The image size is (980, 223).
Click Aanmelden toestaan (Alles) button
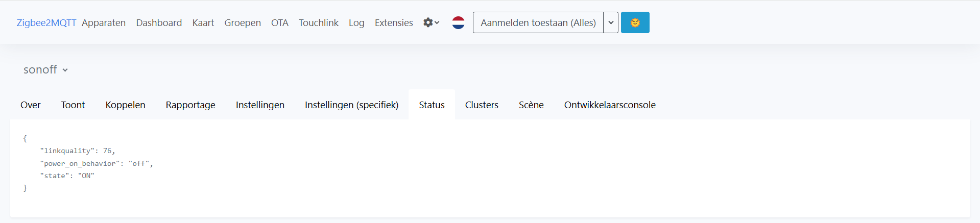click(x=538, y=22)
